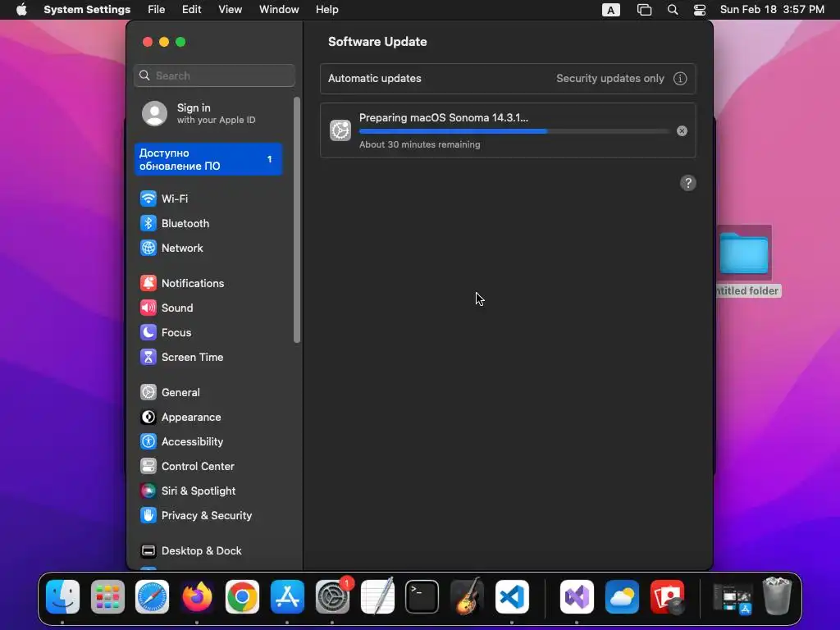Click the input source A icon in menu bar

tap(610, 10)
